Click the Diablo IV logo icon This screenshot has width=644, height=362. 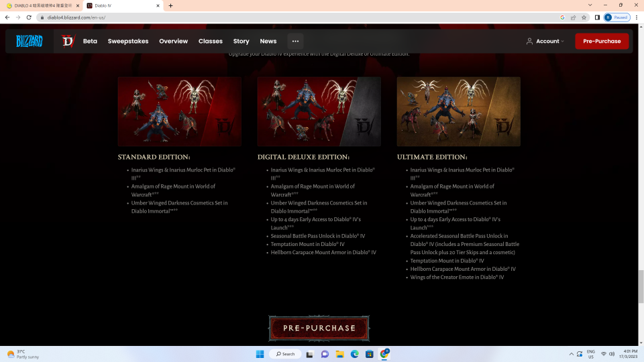[x=68, y=41]
